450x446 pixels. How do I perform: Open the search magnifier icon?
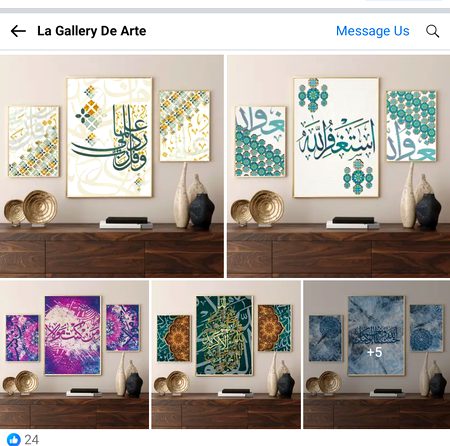pyautogui.click(x=432, y=31)
